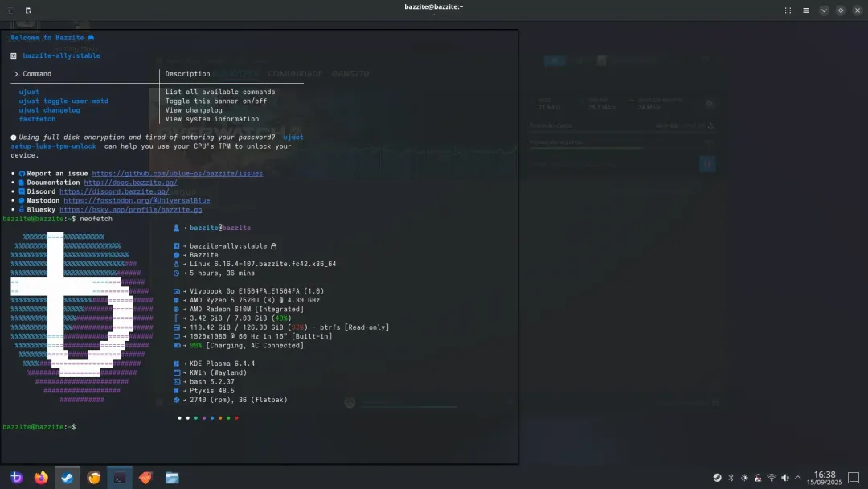Viewport: 868px width, 489px height.
Task: Click 'setup-luks-tpm-unlock' text
Action: click(x=53, y=146)
